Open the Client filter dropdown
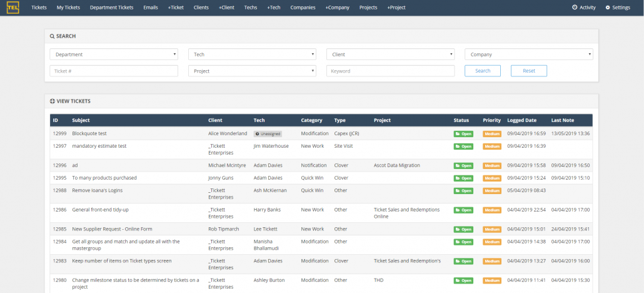Screen dimensions: 644x293 (391, 54)
